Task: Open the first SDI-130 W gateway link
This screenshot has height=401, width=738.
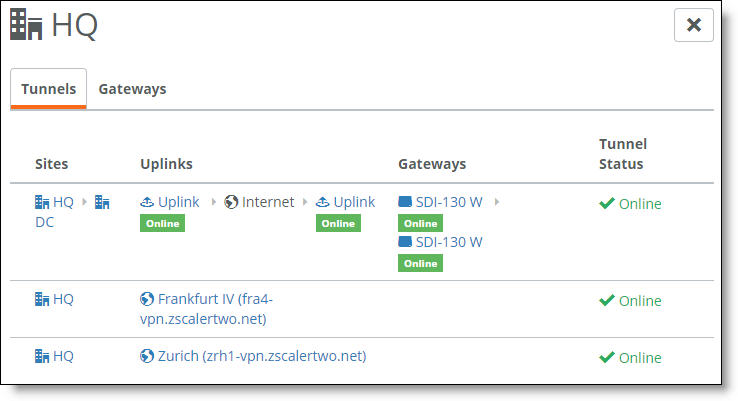Action: click(x=441, y=202)
